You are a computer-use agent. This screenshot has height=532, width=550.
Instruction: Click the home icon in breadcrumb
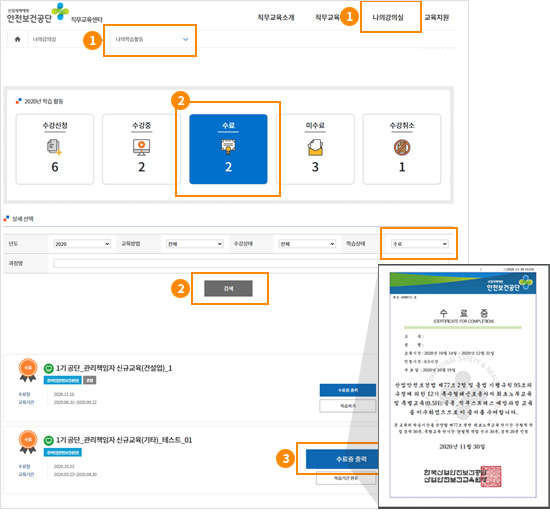click(18, 39)
